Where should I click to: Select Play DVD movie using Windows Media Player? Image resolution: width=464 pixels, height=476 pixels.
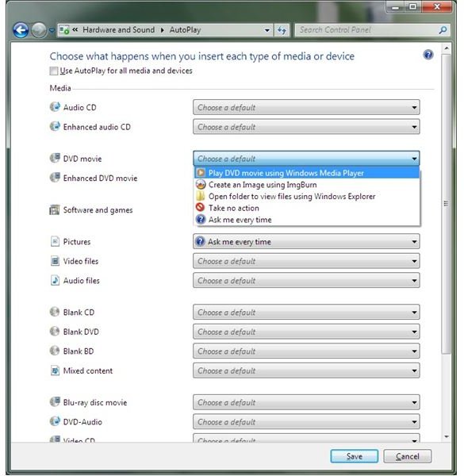tap(307, 173)
